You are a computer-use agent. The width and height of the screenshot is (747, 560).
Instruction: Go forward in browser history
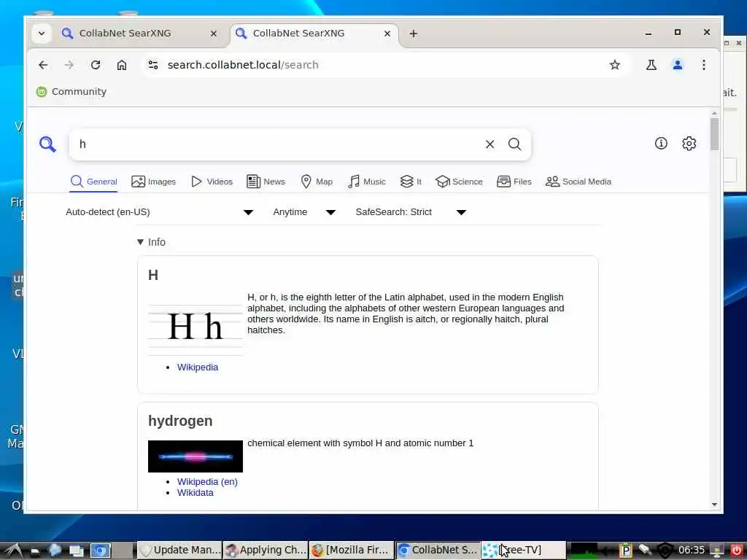click(69, 65)
